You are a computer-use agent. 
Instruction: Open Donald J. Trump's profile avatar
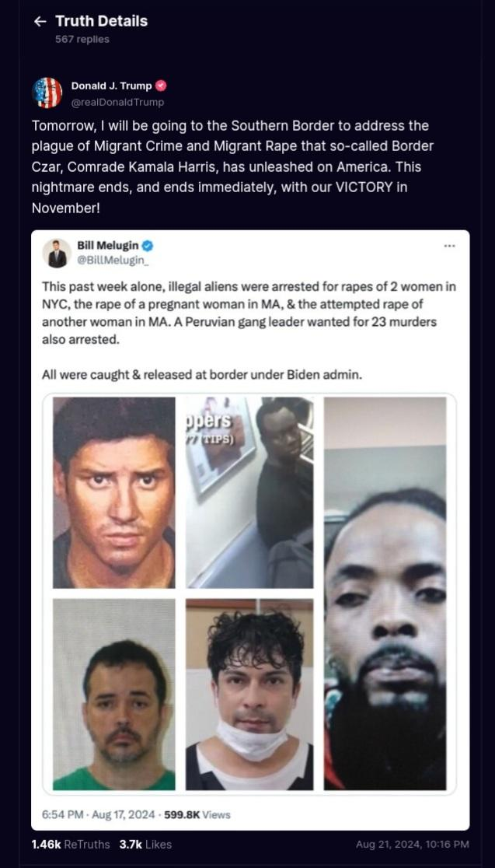tap(47, 93)
